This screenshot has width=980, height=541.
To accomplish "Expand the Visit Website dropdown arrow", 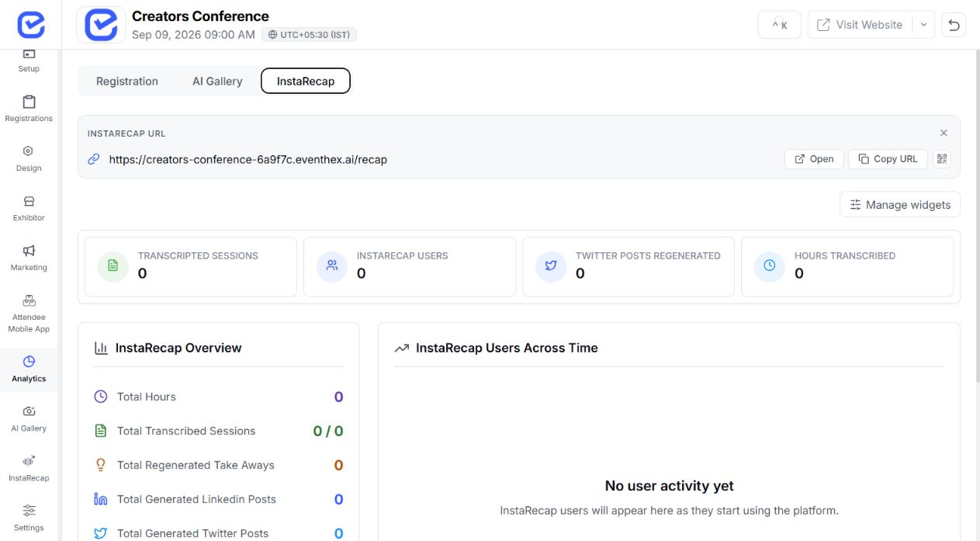I will pyautogui.click(x=923, y=25).
